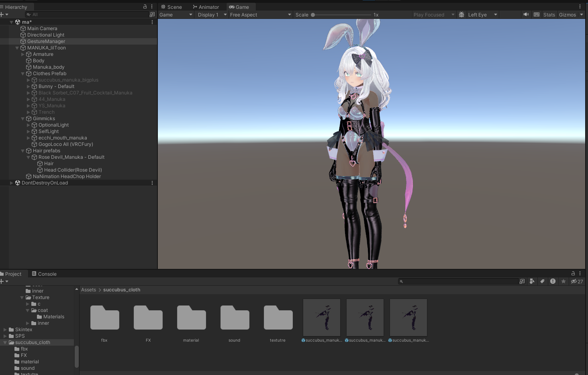The height and width of the screenshot is (375, 588).
Task: Open Project search-in-window icon
Action: (522, 281)
